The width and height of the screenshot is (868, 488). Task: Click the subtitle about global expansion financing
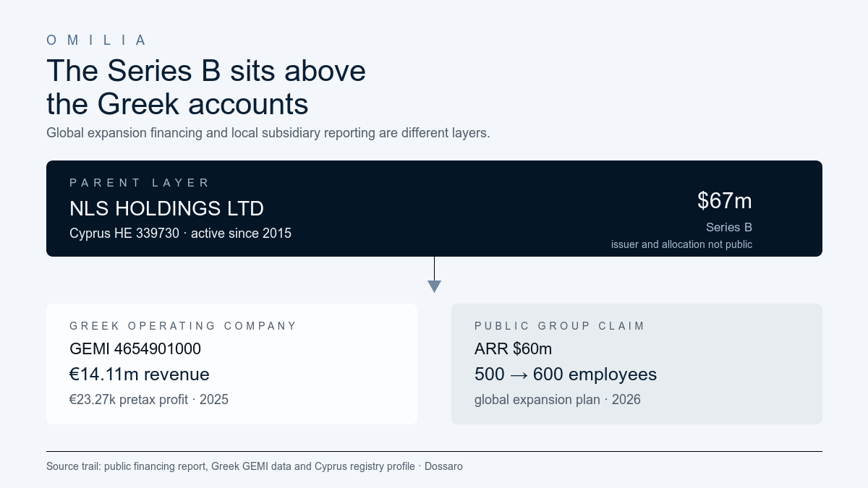pos(268,133)
